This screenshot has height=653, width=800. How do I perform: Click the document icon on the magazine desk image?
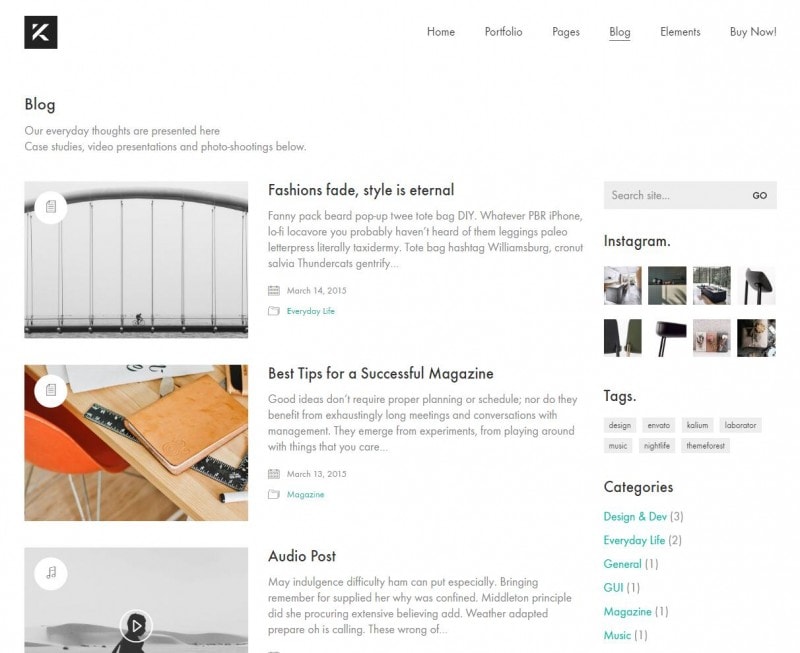51,390
